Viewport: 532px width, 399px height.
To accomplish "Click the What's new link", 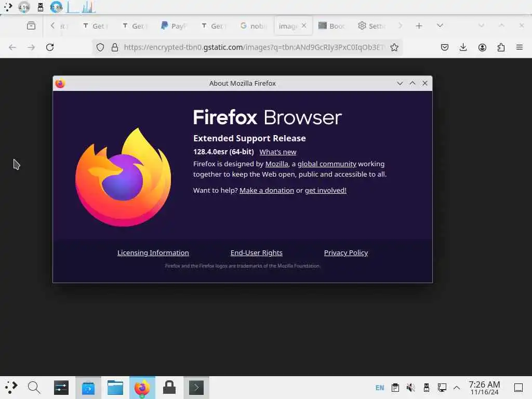I will (x=278, y=152).
